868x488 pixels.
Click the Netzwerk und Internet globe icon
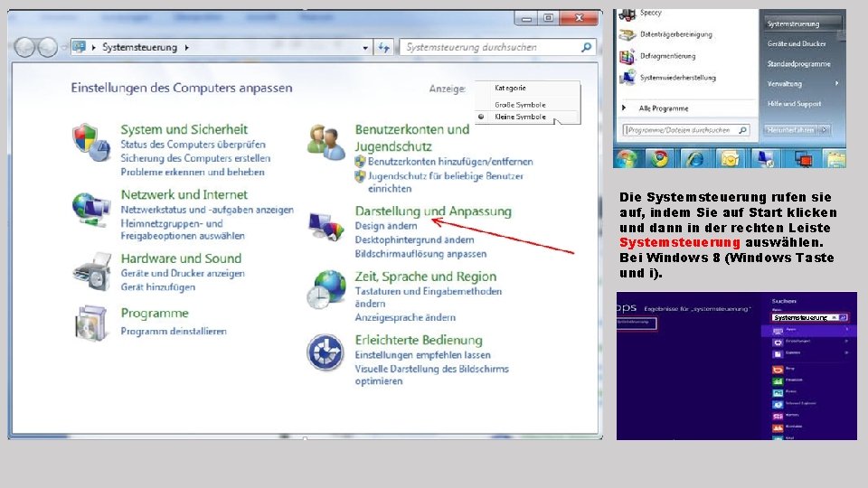click(90, 210)
